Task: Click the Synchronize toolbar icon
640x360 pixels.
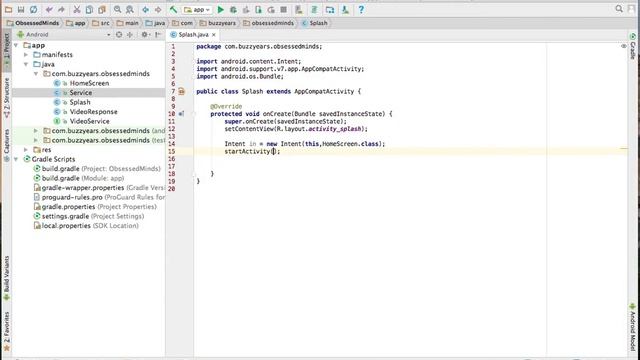Action: 33,9
